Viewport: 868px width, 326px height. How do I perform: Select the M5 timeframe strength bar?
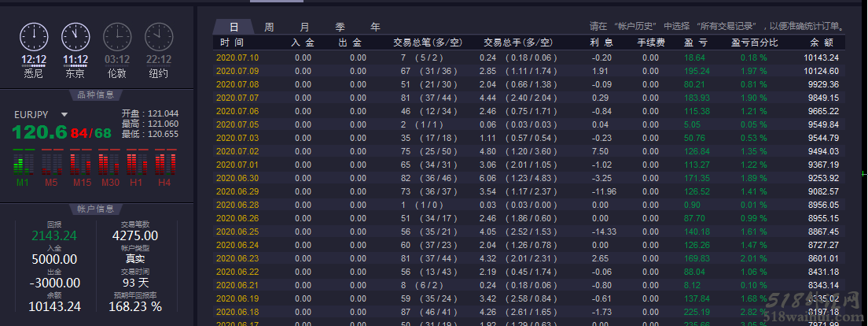click(52, 164)
